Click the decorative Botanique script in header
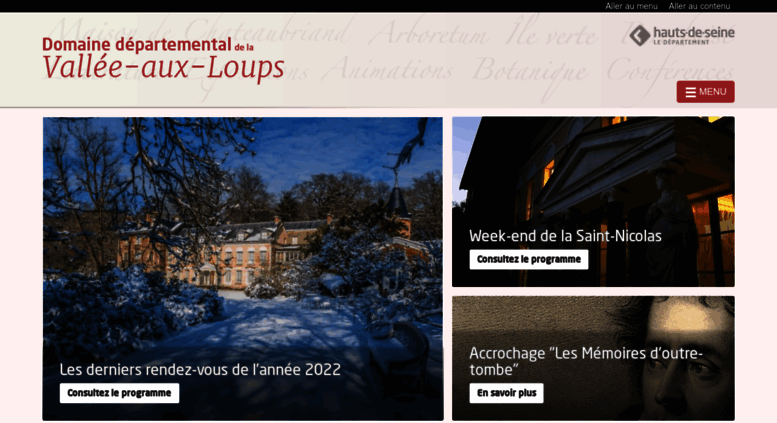 [x=530, y=70]
